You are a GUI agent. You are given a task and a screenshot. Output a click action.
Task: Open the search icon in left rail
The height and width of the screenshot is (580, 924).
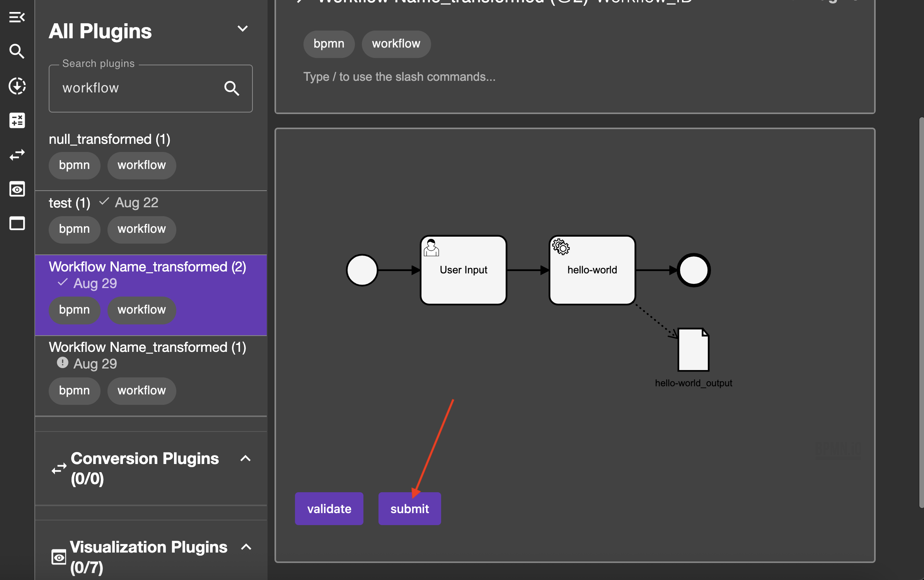[17, 51]
